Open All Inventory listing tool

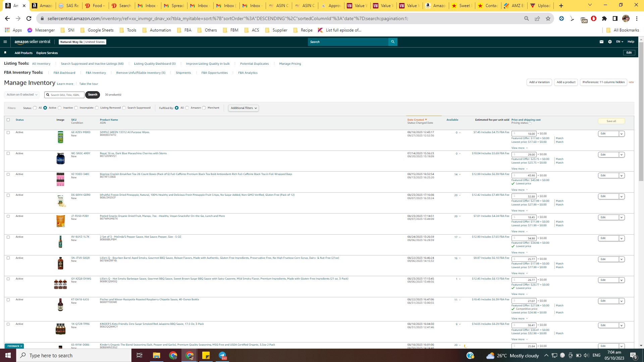[x=41, y=64]
